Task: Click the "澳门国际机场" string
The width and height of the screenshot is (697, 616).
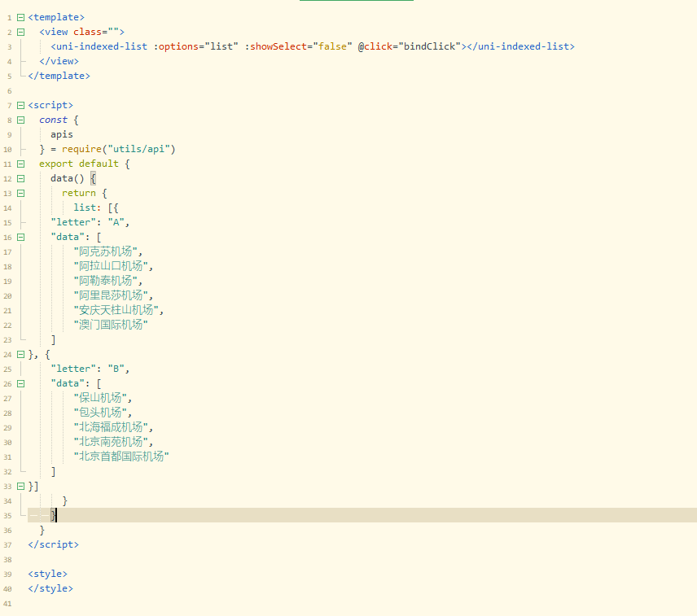Action: coord(111,325)
